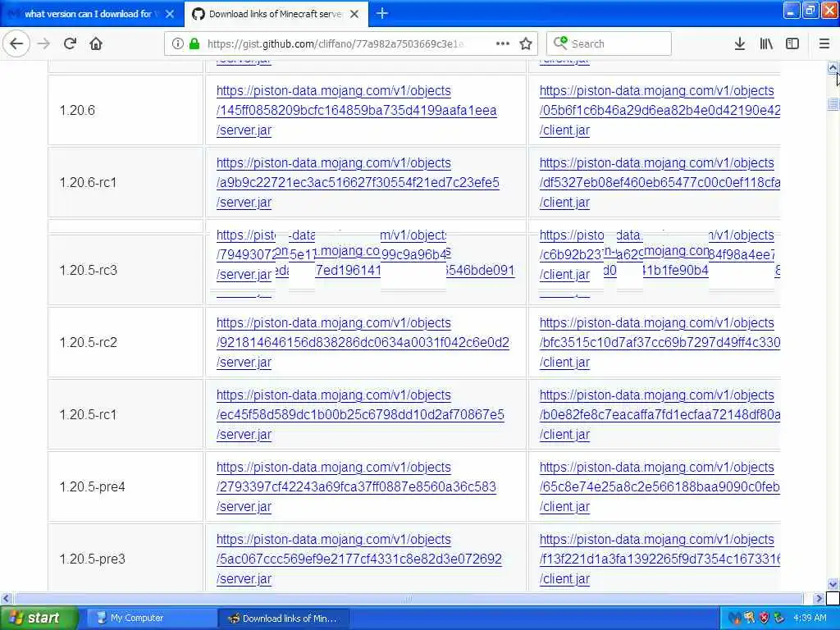Open the Firefox hamburger menu
This screenshot has width=840, height=630.
coord(824,43)
